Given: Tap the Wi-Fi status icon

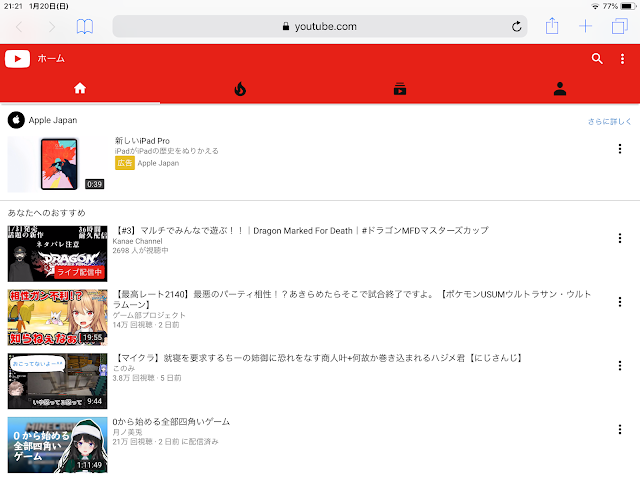Looking at the screenshot, I should tap(595, 6).
